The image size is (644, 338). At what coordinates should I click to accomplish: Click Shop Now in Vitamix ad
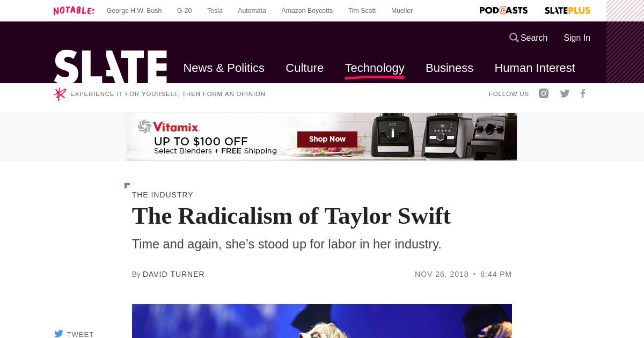coord(327,139)
